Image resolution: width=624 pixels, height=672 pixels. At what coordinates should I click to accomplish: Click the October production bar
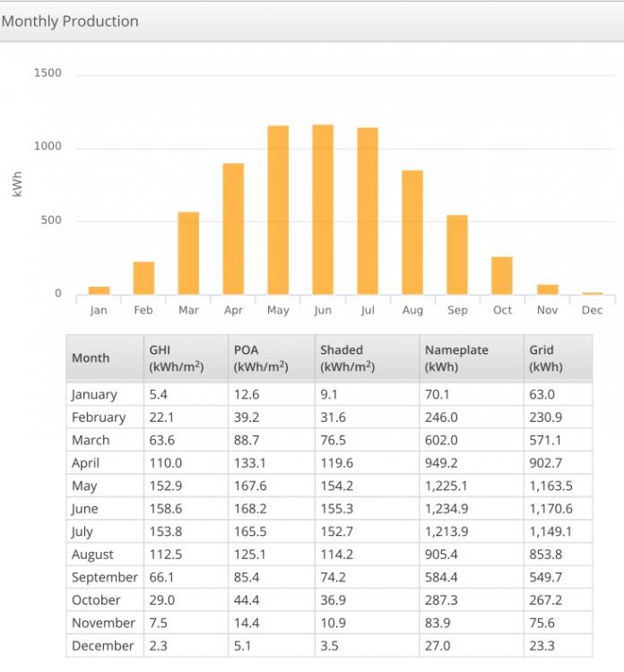[502, 276]
